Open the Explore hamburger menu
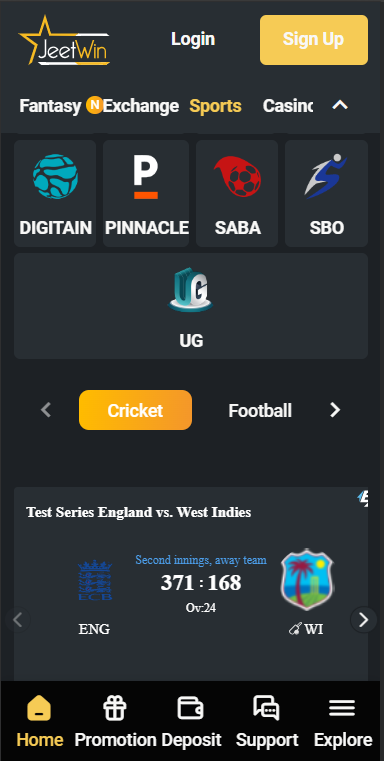Screen dimensions: 384x761 [342, 709]
